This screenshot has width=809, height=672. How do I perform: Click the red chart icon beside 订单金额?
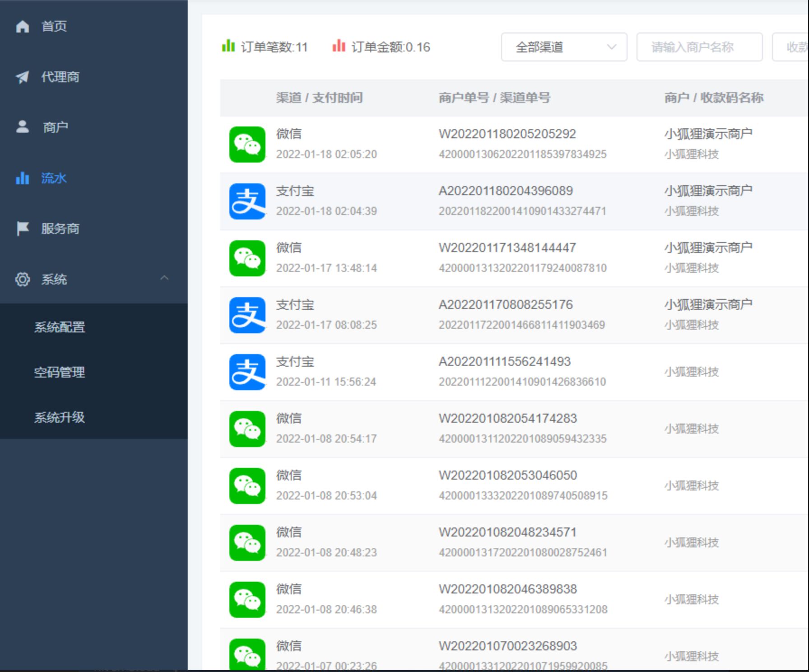pyautogui.click(x=339, y=46)
